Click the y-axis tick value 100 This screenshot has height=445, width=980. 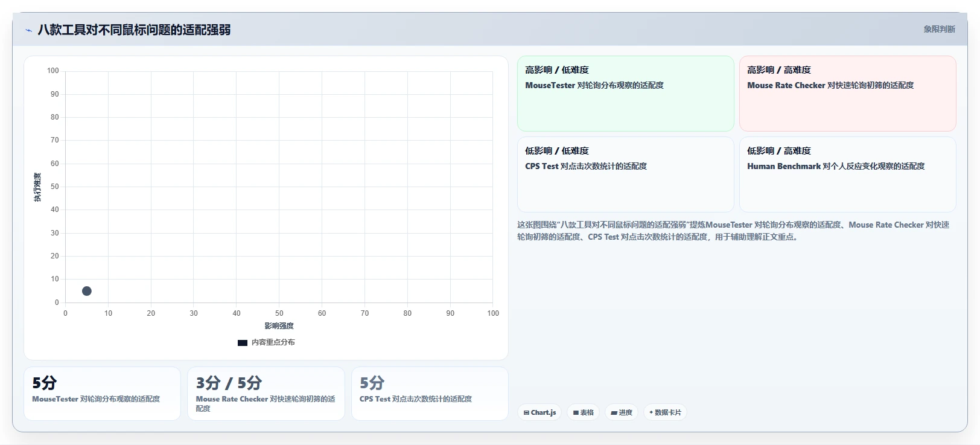[x=53, y=71]
